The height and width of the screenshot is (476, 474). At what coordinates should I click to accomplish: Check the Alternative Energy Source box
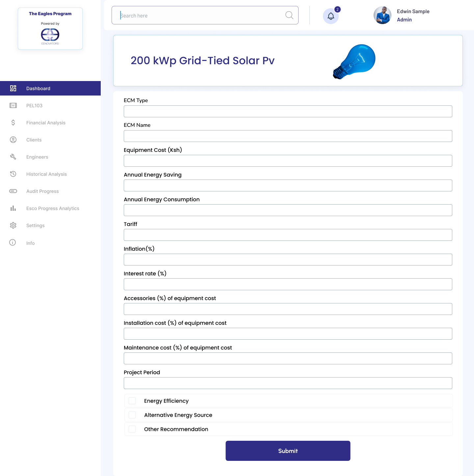click(132, 415)
